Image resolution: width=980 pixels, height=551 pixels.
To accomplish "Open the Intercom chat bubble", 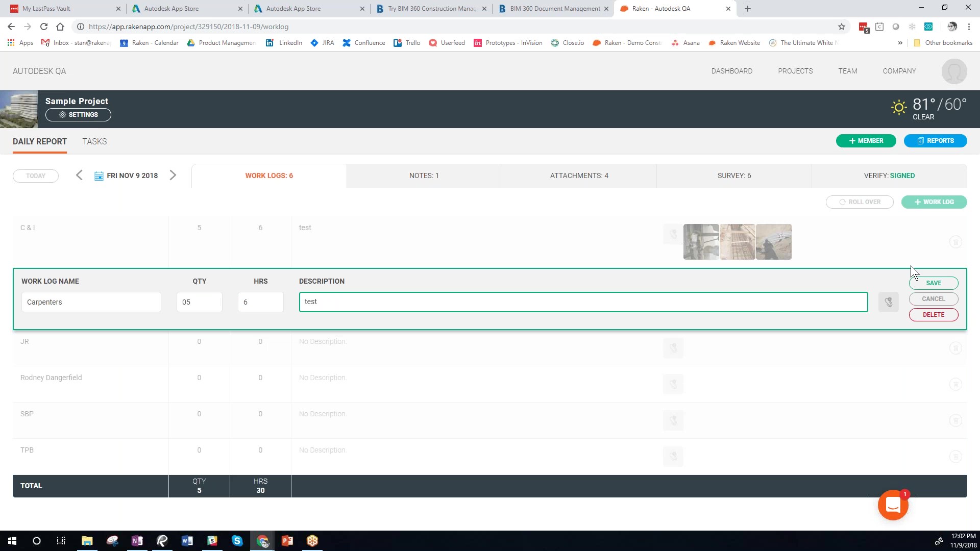I will [893, 505].
